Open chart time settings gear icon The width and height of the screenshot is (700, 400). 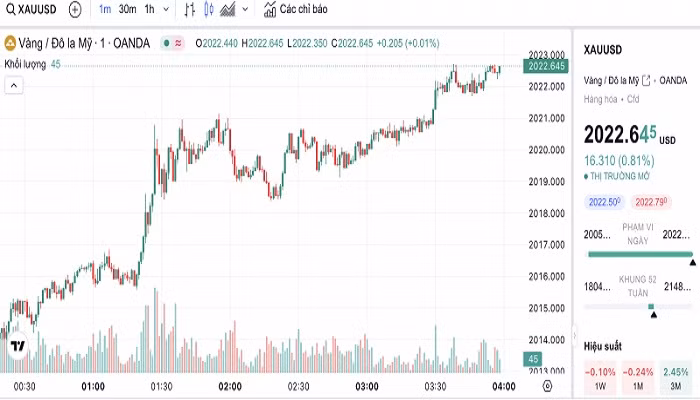[547, 386]
